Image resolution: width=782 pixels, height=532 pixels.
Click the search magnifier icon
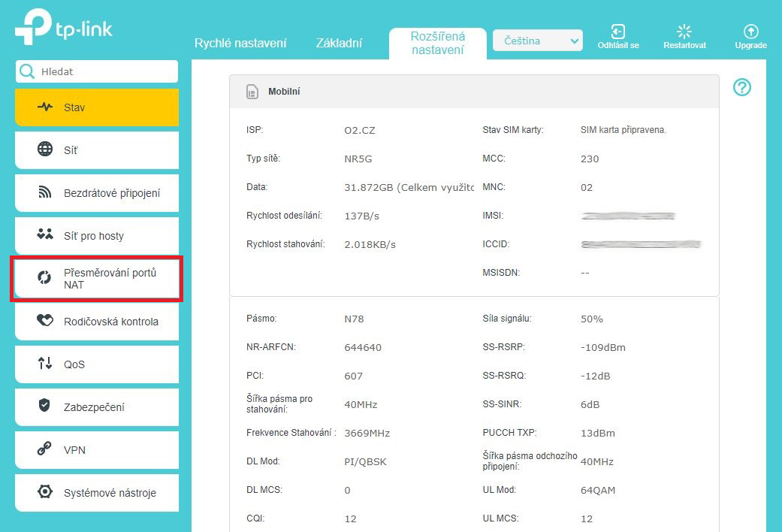click(28, 71)
